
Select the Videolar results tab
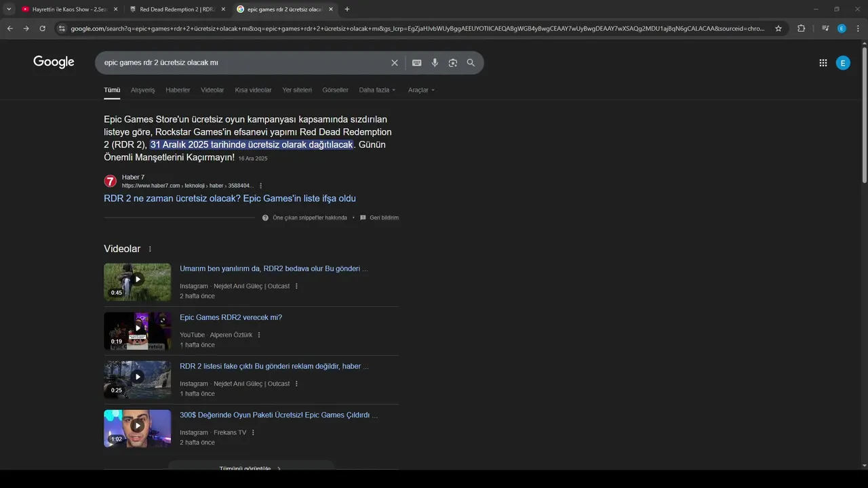(212, 90)
